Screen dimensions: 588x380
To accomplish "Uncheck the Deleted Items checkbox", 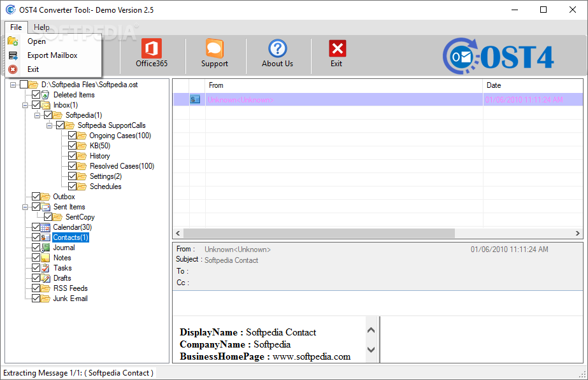I will point(36,95).
